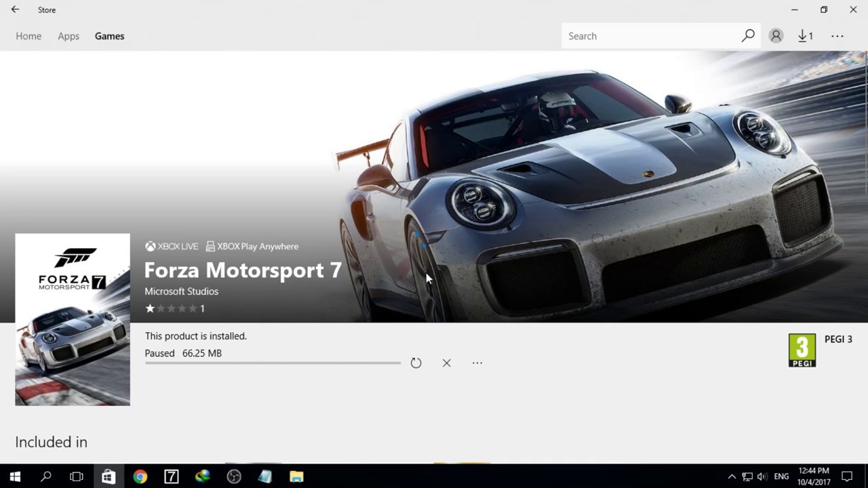The height and width of the screenshot is (488, 868).
Task: Open the volume tray icon
Action: [x=762, y=476]
